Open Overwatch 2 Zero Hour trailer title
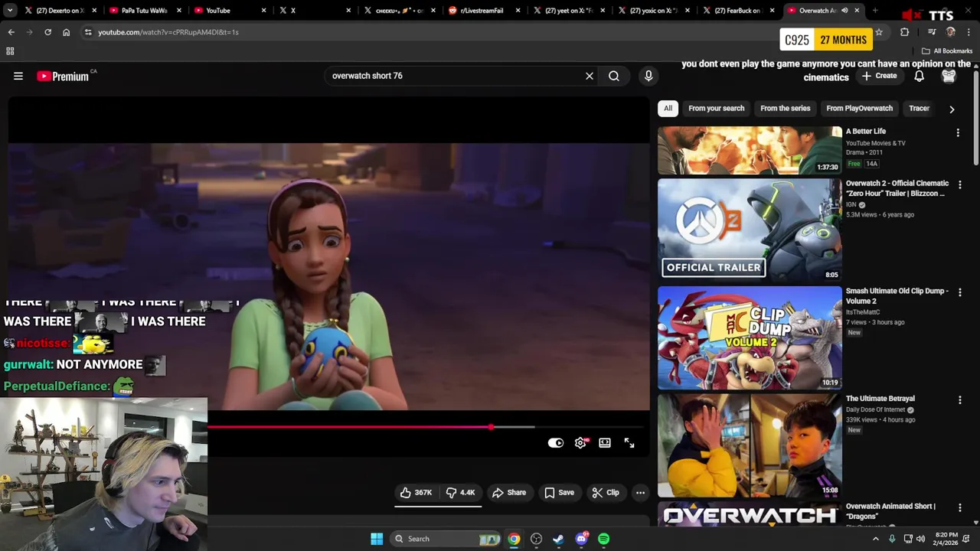The height and width of the screenshot is (551, 980). click(897, 188)
